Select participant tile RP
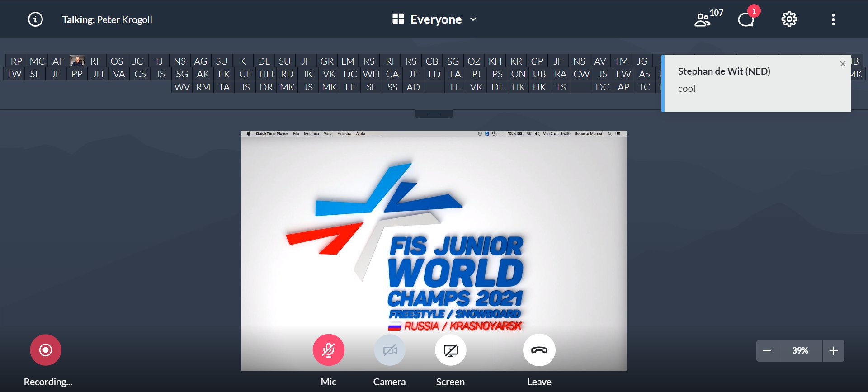The height and width of the screenshot is (392, 868). click(x=16, y=61)
